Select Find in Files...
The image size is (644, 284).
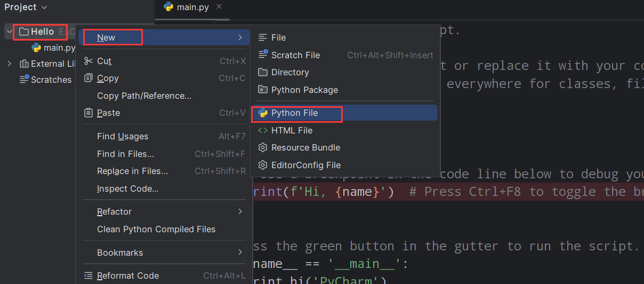point(164,154)
